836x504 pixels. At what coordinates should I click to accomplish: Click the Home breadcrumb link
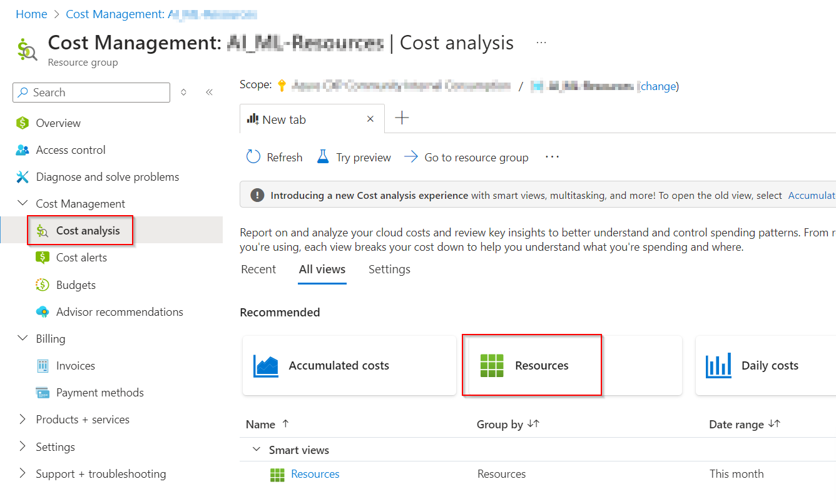pyautogui.click(x=31, y=14)
